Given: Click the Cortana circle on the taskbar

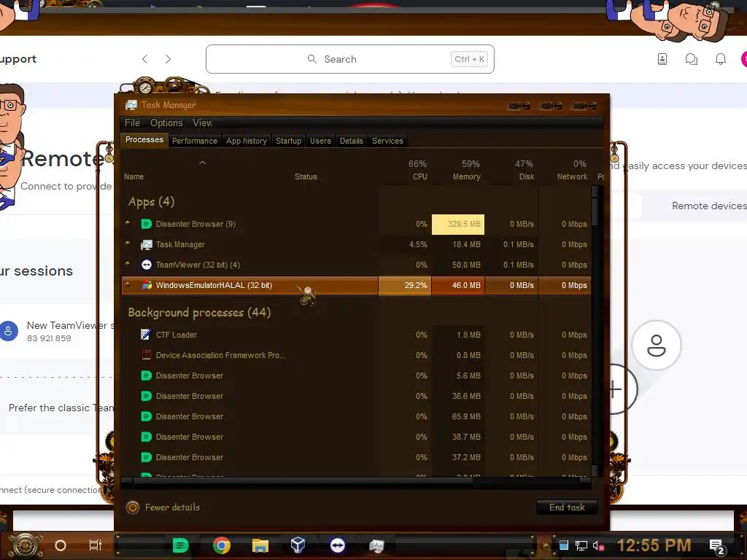Looking at the screenshot, I should 61,545.
